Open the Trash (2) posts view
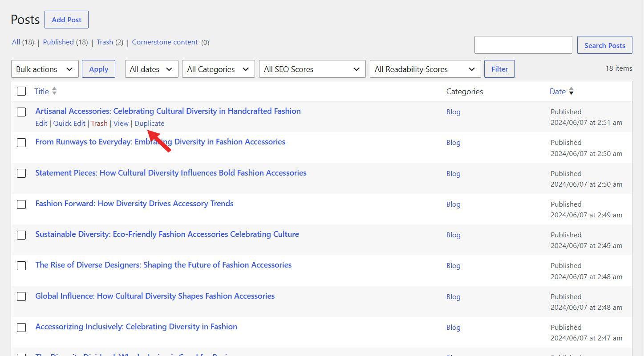Viewport: 644px width, 356px height. [110, 42]
